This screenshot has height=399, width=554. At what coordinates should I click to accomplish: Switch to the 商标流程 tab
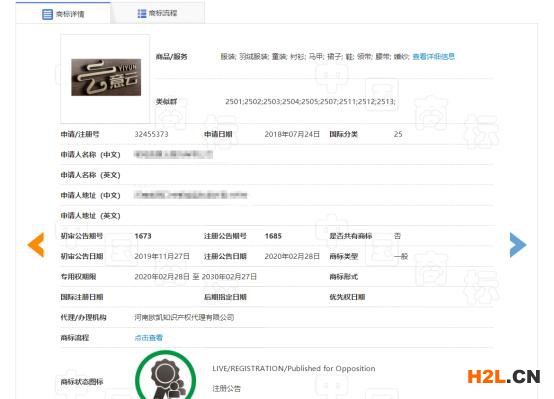click(x=157, y=13)
